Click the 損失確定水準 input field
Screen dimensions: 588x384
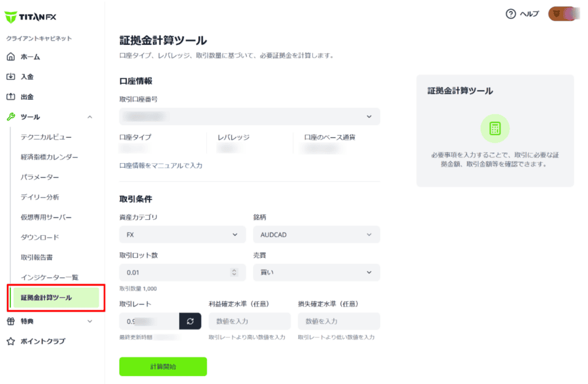click(339, 321)
